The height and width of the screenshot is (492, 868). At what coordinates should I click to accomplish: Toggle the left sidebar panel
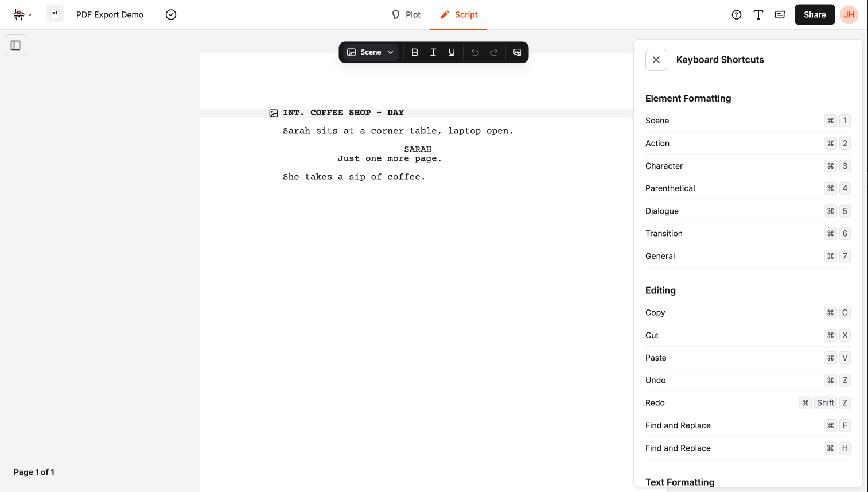[15, 45]
